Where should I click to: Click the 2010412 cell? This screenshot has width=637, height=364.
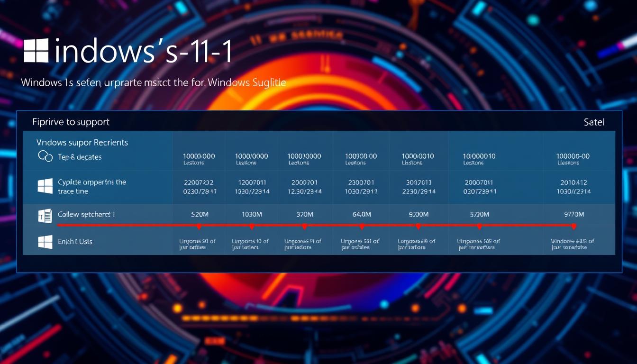point(573,182)
